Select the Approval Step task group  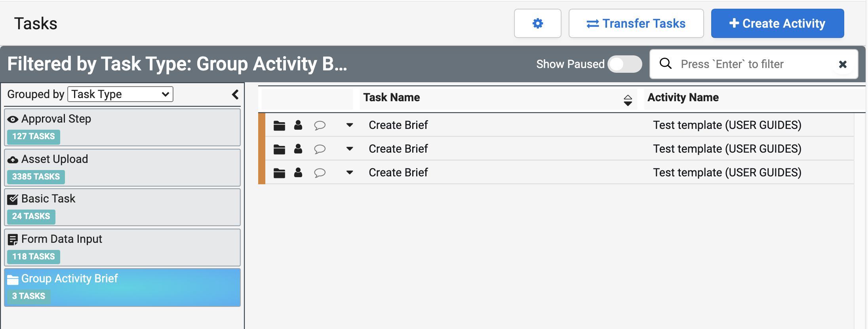122,127
